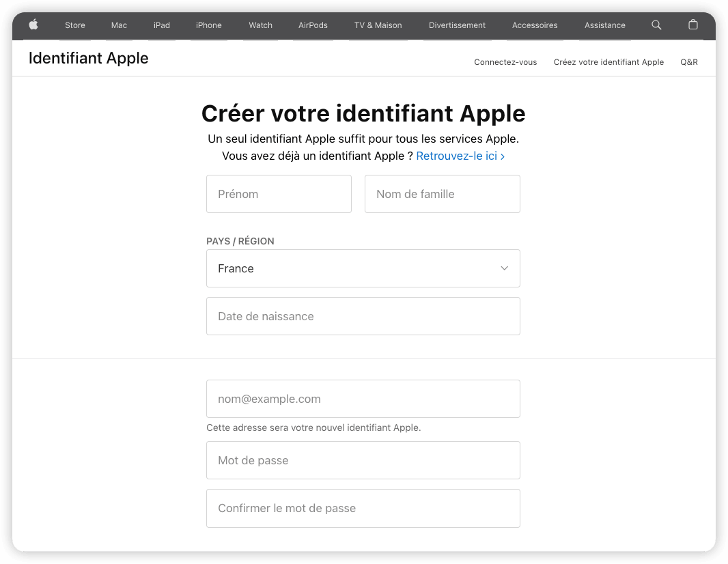Click the PAYS / RÉGION label
Screen dimensions: 728x564
(240, 241)
